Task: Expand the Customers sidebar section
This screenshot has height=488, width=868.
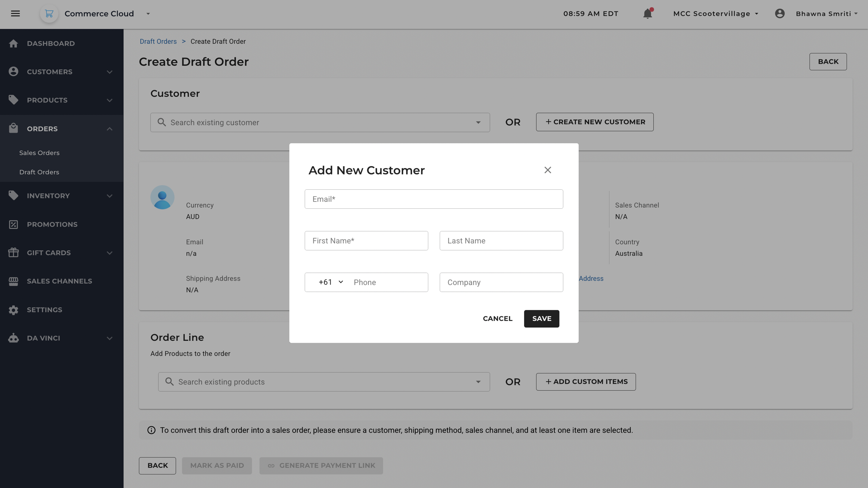Action: click(109, 72)
